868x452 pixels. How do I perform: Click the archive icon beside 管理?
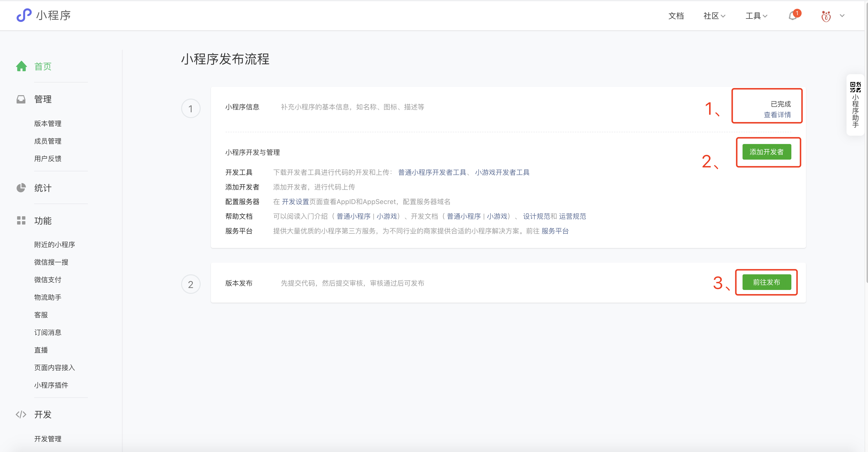tap(21, 99)
